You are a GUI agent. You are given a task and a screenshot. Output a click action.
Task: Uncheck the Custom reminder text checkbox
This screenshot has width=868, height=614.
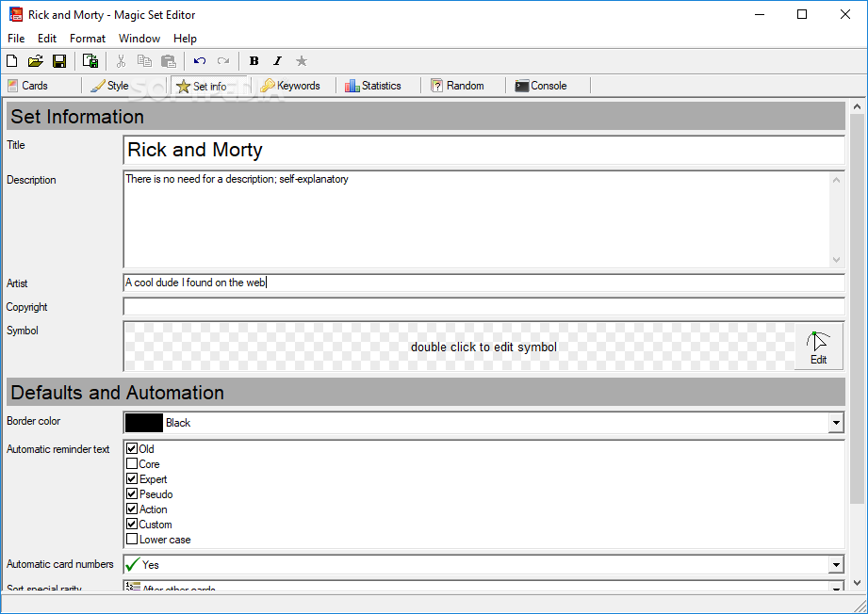pyautogui.click(x=132, y=524)
